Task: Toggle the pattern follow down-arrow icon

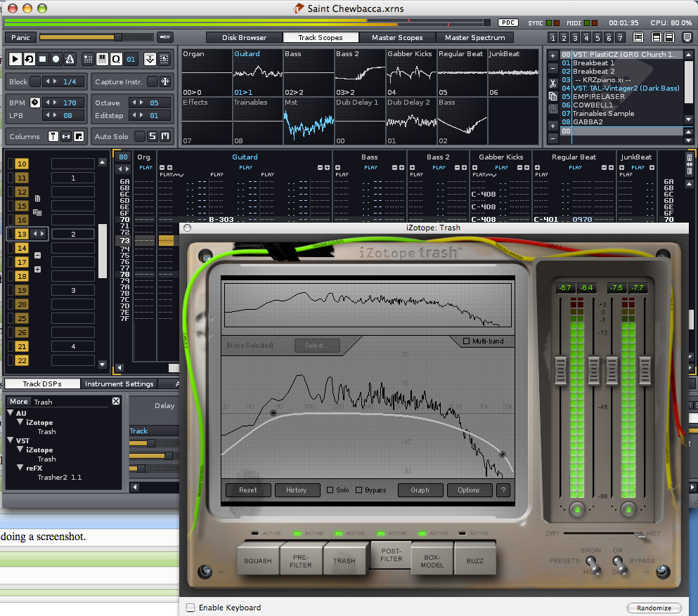Action: point(150,59)
